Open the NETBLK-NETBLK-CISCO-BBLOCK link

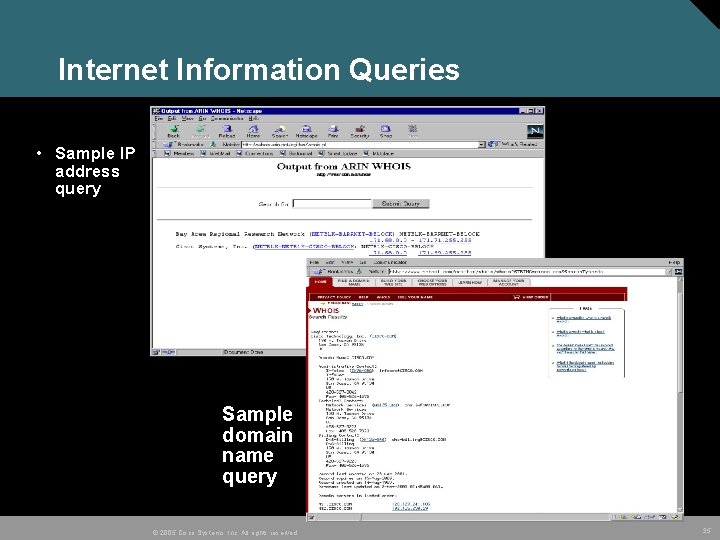click(304, 247)
